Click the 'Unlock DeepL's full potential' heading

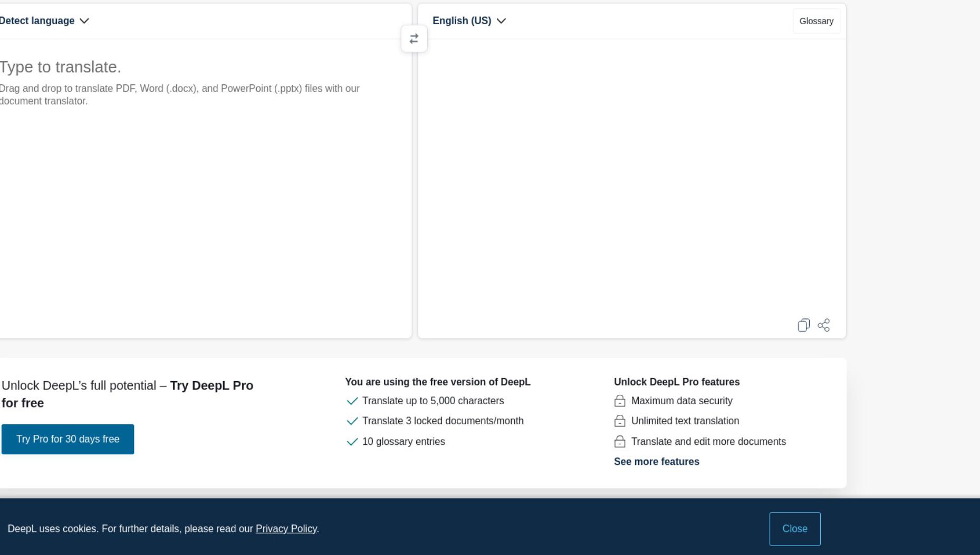click(127, 394)
